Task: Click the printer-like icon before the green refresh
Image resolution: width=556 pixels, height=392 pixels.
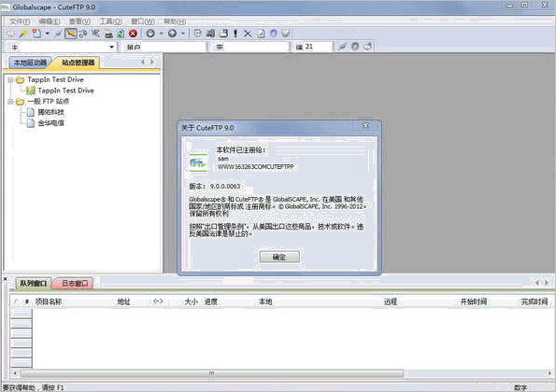Action: [x=108, y=34]
